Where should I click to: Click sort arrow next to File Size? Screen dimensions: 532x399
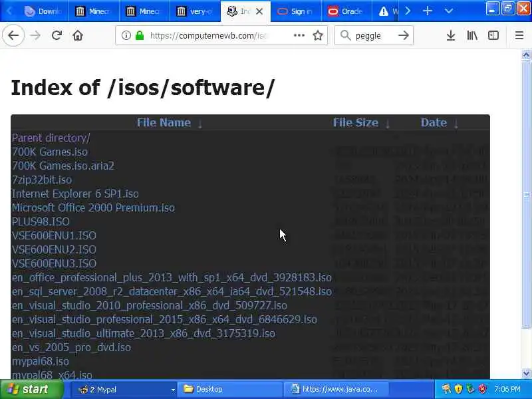click(388, 124)
